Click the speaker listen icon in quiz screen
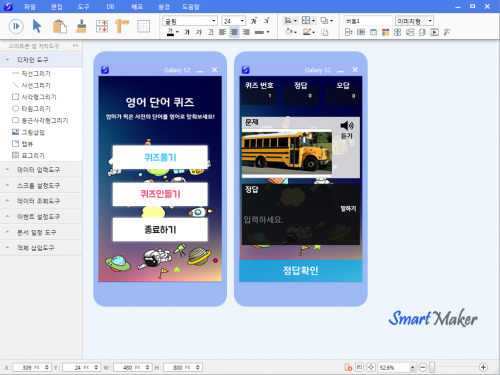This screenshot has width=500, height=375. [x=347, y=126]
